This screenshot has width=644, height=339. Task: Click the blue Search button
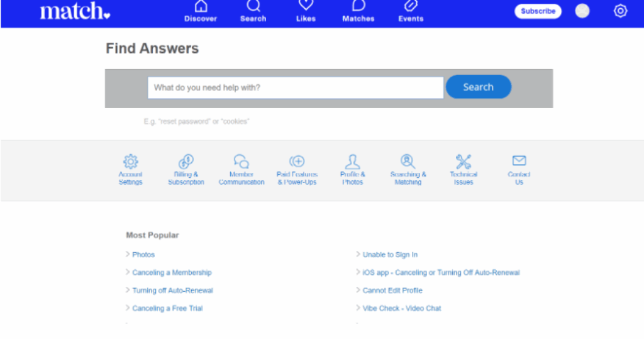(x=478, y=87)
